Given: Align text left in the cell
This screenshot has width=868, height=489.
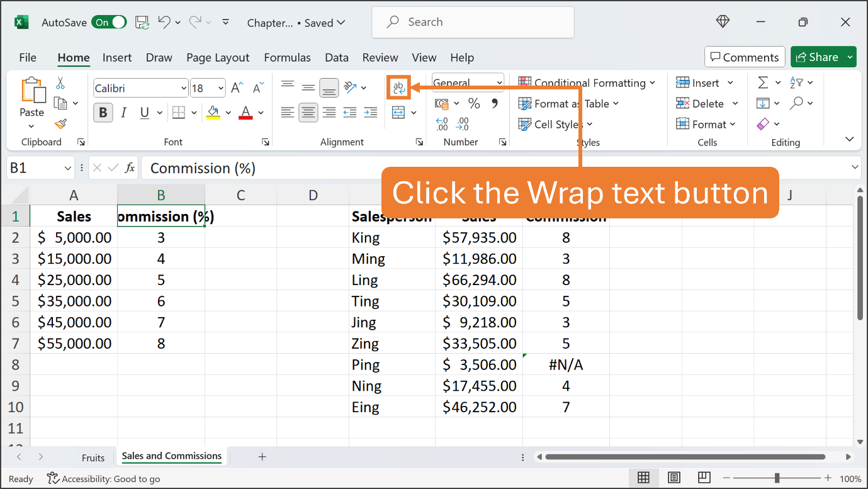Looking at the screenshot, I should click(x=288, y=113).
